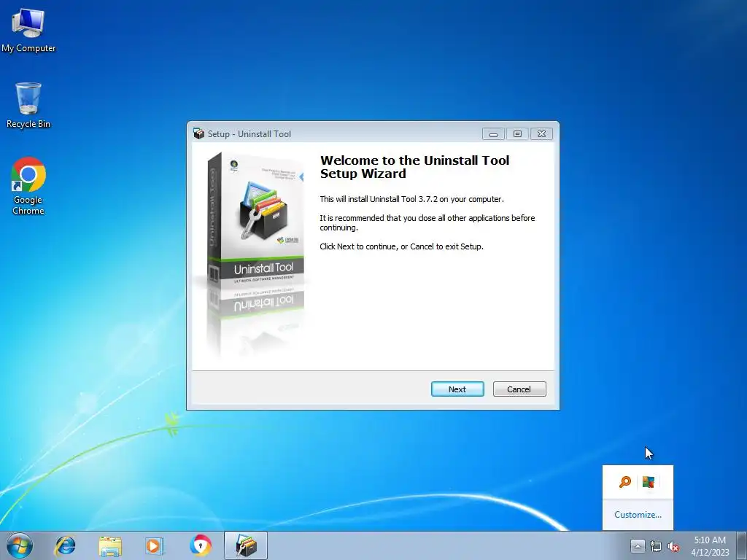
Task: Open the My Computer desktop icon
Action: point(28,31)
